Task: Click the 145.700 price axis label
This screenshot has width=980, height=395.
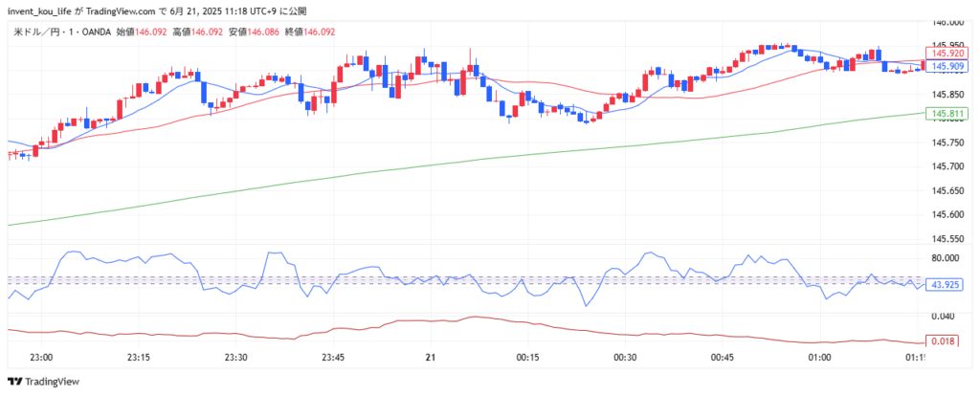Action: coord(947,166)
